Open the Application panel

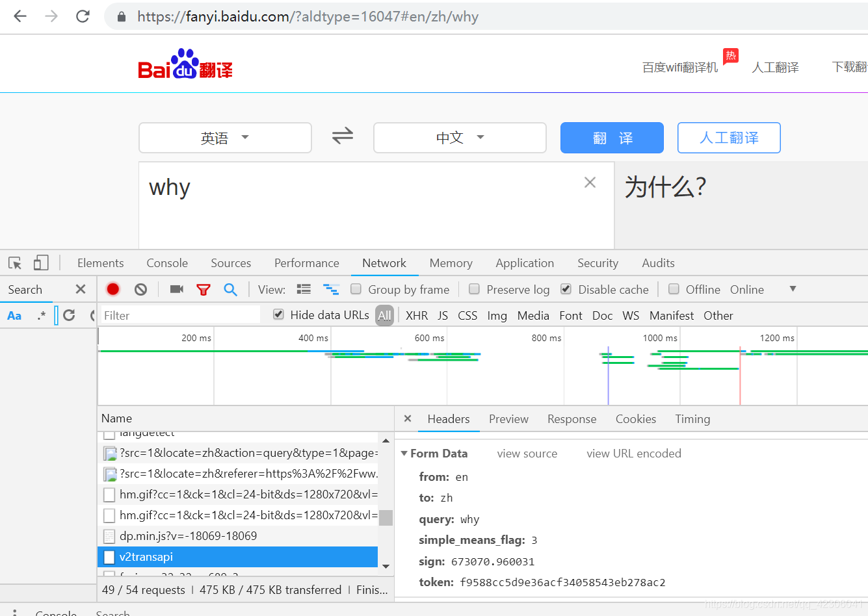pos(525,263)
